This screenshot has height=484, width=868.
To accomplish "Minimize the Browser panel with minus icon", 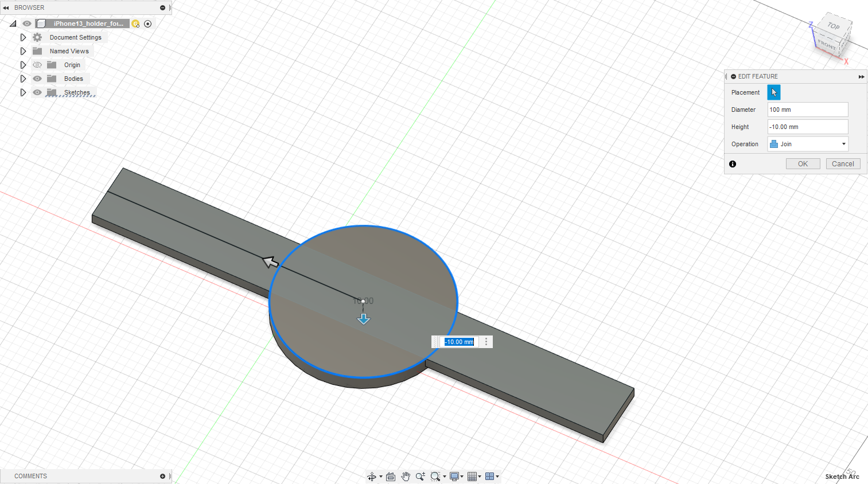I will click(x=162, y=7).
